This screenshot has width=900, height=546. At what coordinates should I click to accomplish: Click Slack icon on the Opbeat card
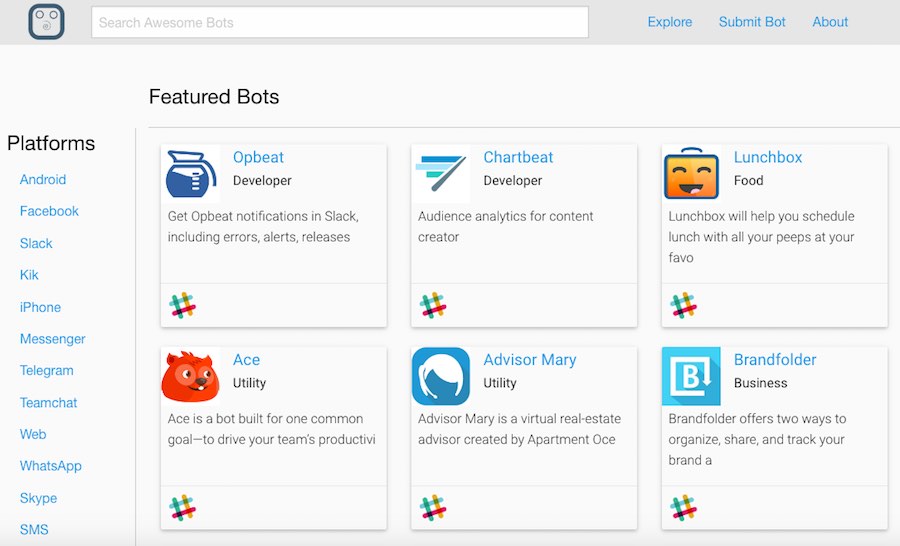(x=183, y=306)
